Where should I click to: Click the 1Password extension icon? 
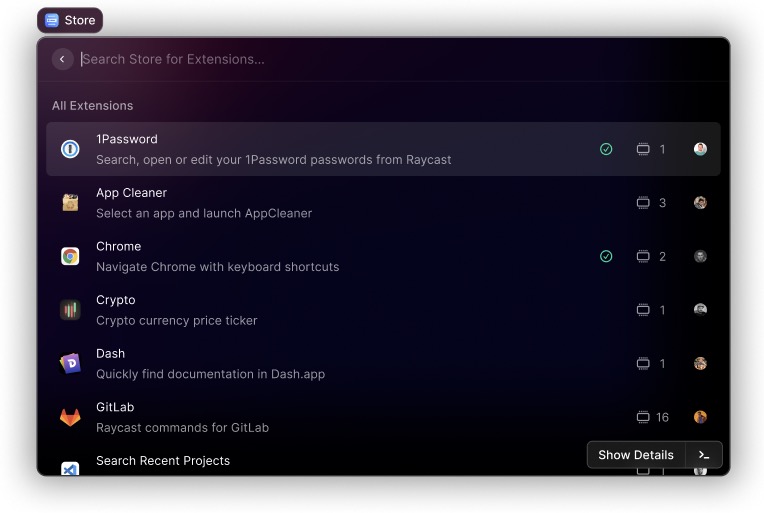point(70,149)
